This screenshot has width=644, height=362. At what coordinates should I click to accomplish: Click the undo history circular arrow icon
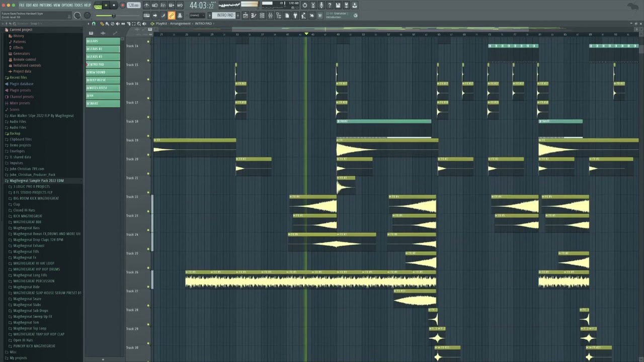tap(305, 5)
